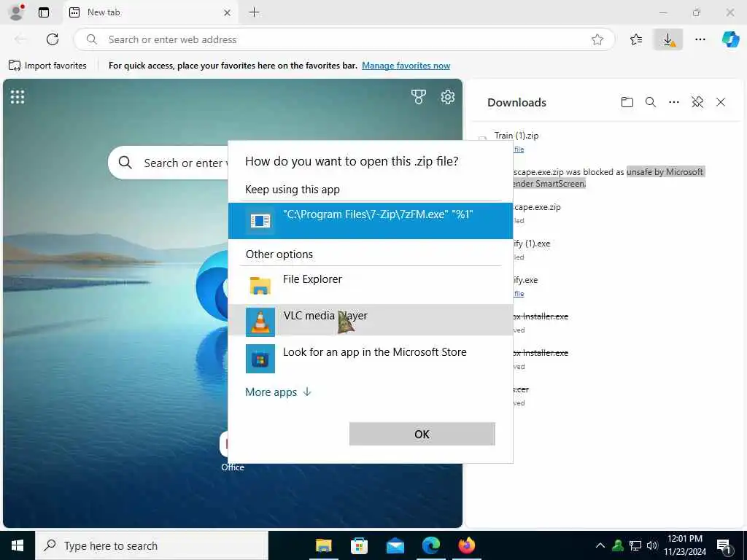Pin the Downloads panel
Screen dimensions: 747x560
[x=697, y=102]
